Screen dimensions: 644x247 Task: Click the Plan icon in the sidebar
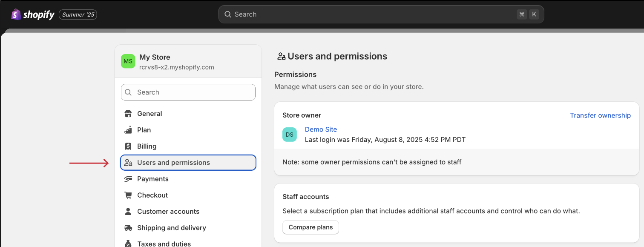[x=128, y=130]
